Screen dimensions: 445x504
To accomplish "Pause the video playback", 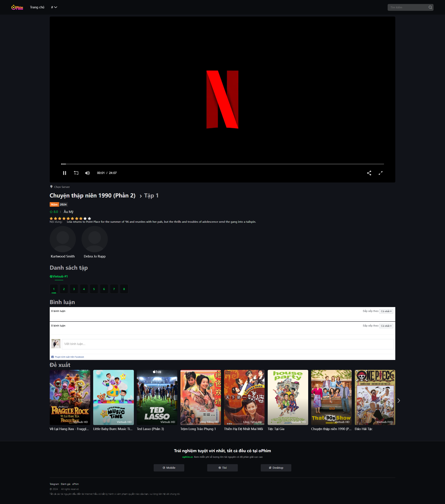I will click(x=64, y=173).
